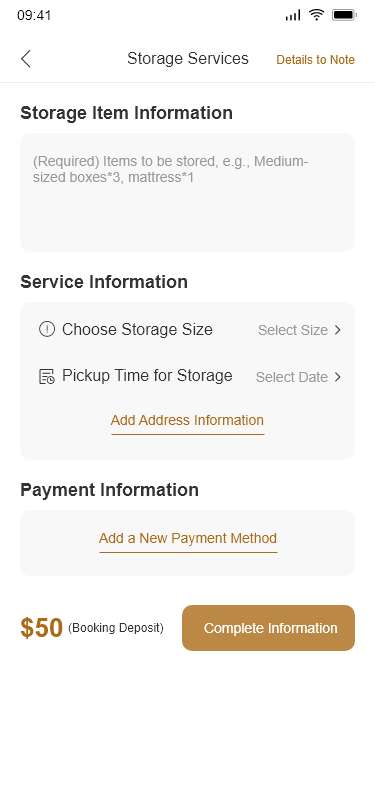Expand the Select Date chevron
This screenshot has width=375, height=812.
[338, 377]
